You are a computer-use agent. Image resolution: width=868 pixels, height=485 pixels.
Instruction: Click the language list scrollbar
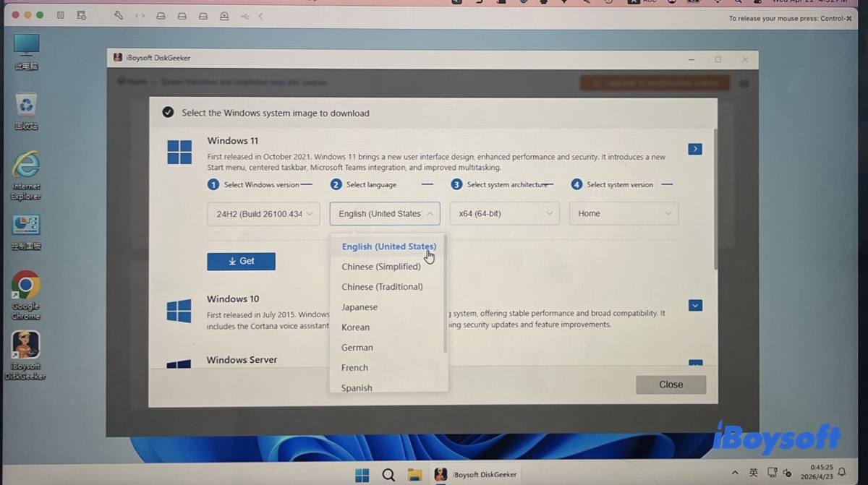pos(445,294)
